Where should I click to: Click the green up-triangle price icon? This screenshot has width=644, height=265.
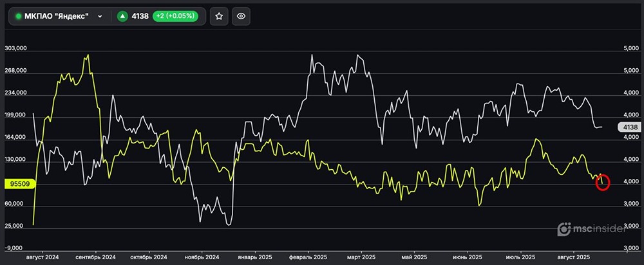click(122, 17)
